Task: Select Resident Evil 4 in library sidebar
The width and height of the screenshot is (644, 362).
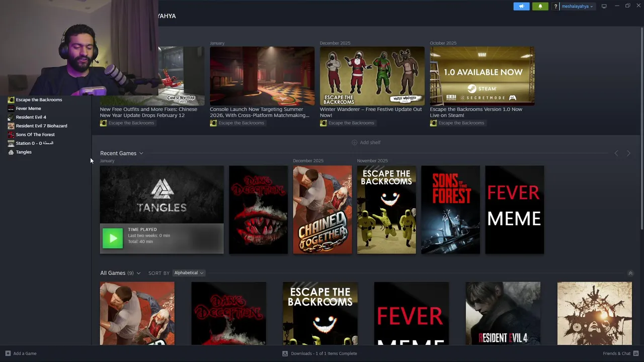Action: [x=31, y=117]
